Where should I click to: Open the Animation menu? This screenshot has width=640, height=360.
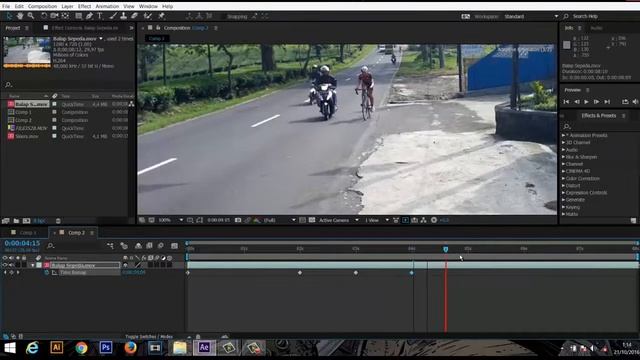pyautogui.click(x=107, y=6)
